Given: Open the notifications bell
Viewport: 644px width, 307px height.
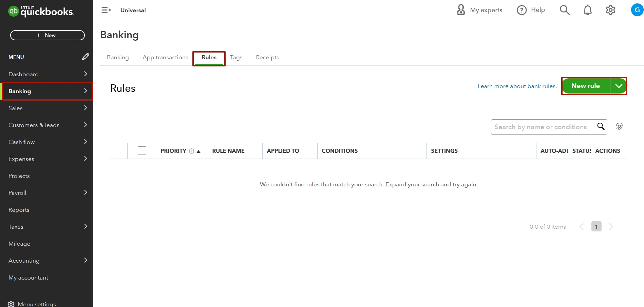Looking at the screenshot, I should pos(588,10).
